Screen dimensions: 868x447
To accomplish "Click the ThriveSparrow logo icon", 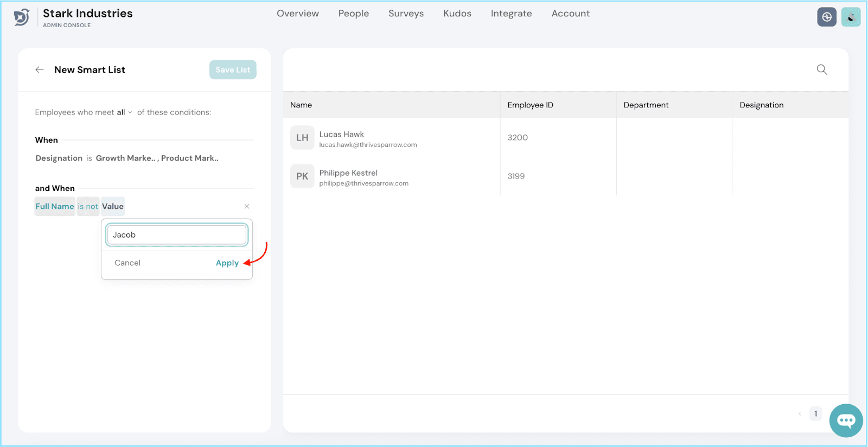I will 21,17.
